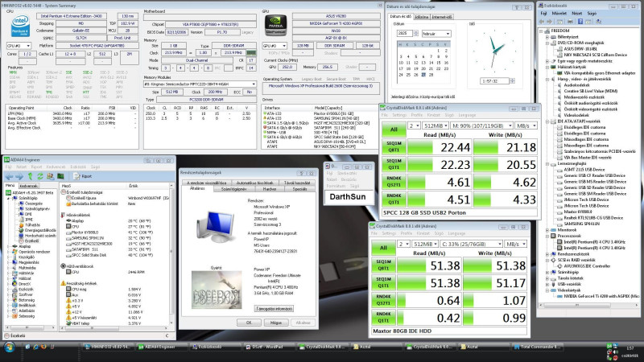Image resolution: width=644 pixels, height=362 pixels.
Task: Click the Riport button in AIDA64 toolbar
Action: tap(83, 176)
